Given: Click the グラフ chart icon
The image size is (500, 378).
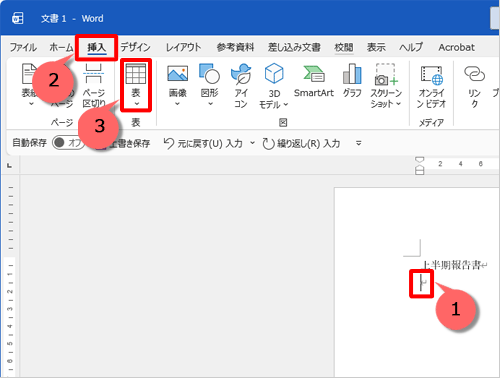Looking at the screenshot, I should tap(352, 74).
